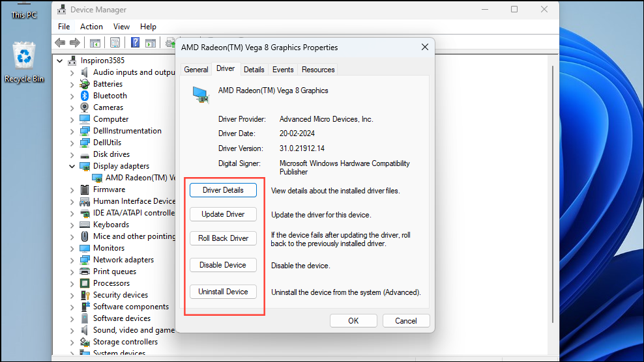
Task: Expand the Disk drives node chevron
Action: pos(72,155)
